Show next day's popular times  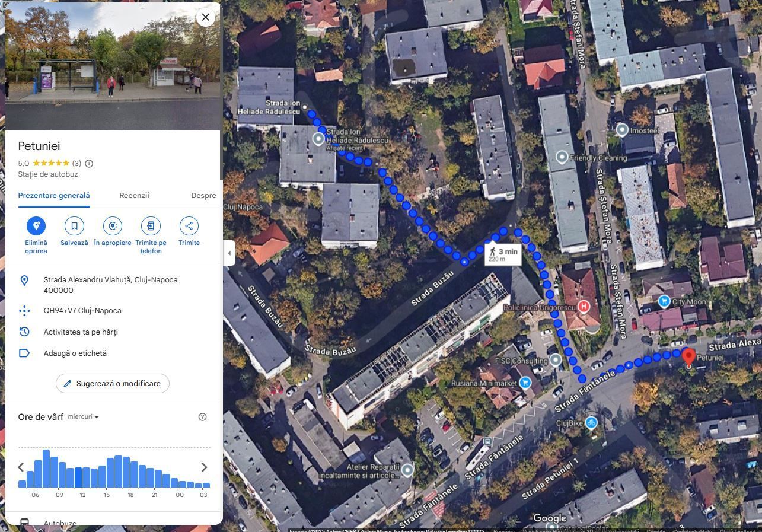click(x=204, y=467)
